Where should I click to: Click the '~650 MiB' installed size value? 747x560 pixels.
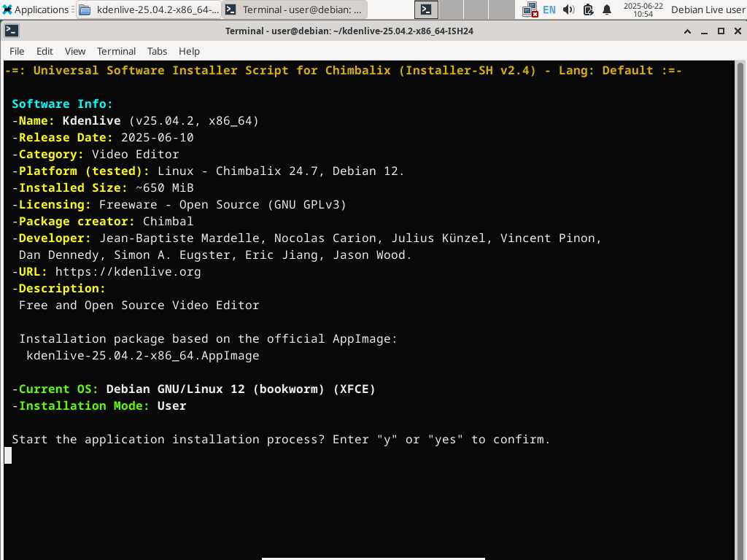click(x=165, y=188)
